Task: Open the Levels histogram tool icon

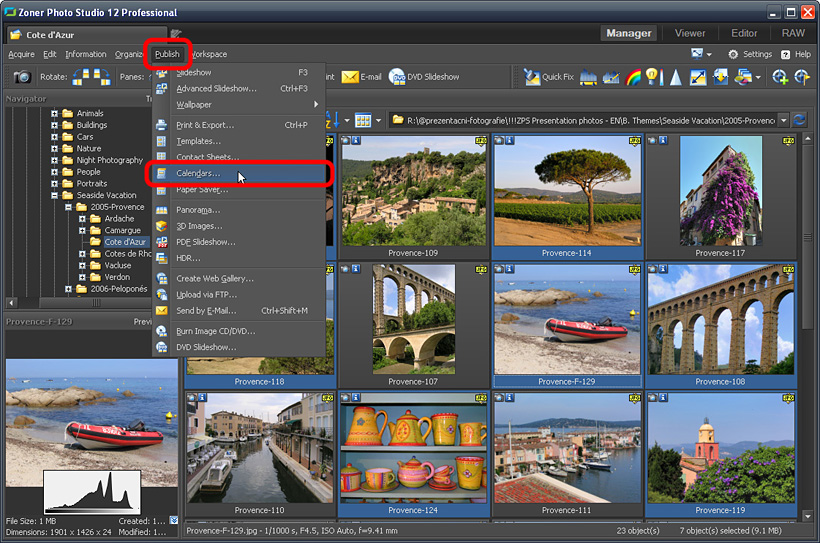Action: (588, 77)
